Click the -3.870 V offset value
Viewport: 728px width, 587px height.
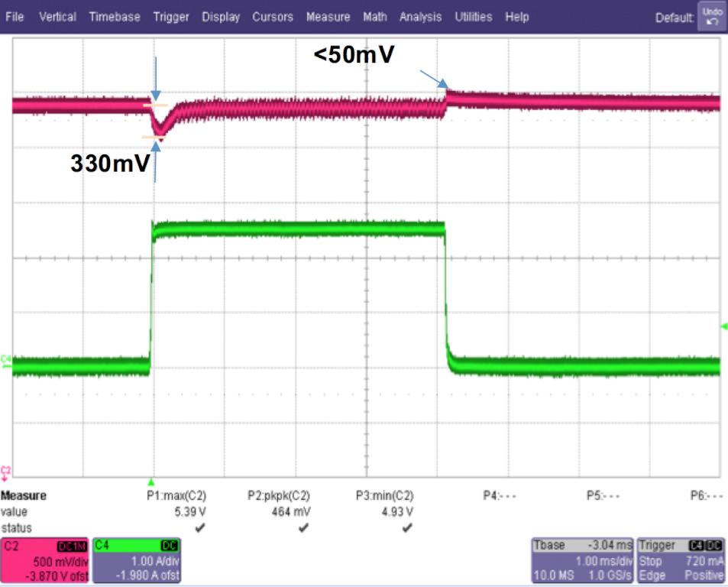coord(57,576)
